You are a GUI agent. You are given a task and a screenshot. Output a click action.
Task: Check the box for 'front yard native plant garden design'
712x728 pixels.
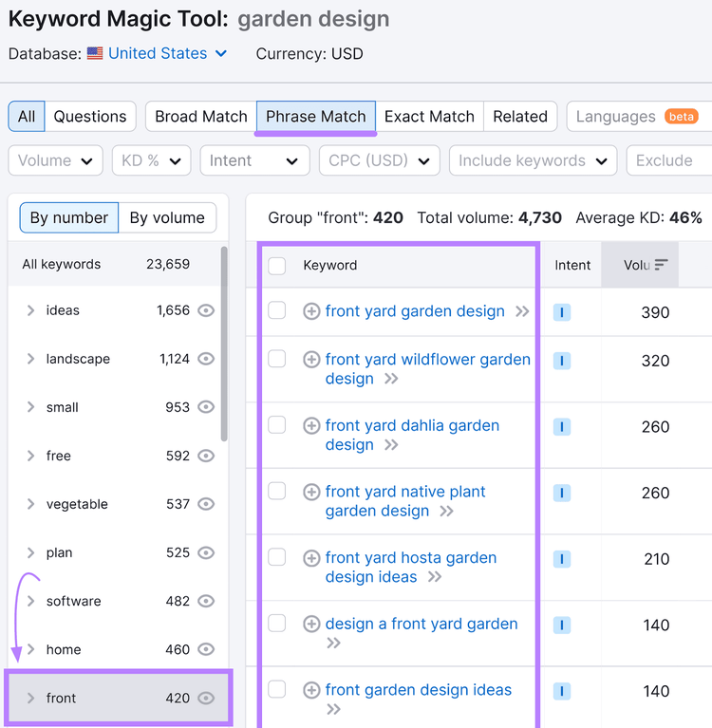277,491
